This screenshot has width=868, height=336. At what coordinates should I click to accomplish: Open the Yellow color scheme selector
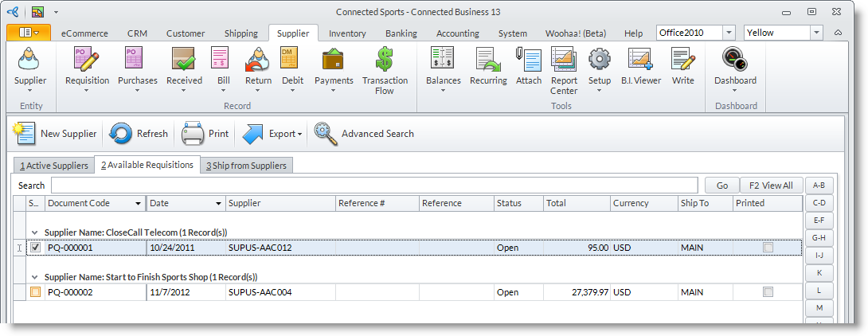click(816, 33)
